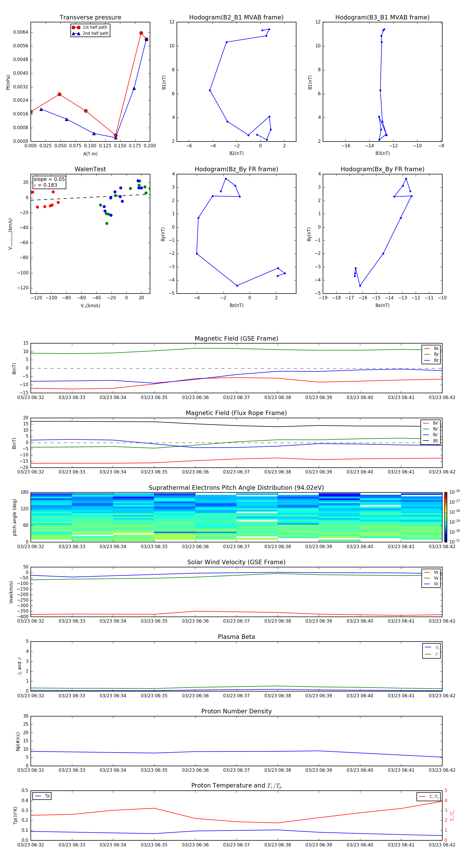Click the 'Pt(nPa)' y-axis label

[x=8, y=82]
